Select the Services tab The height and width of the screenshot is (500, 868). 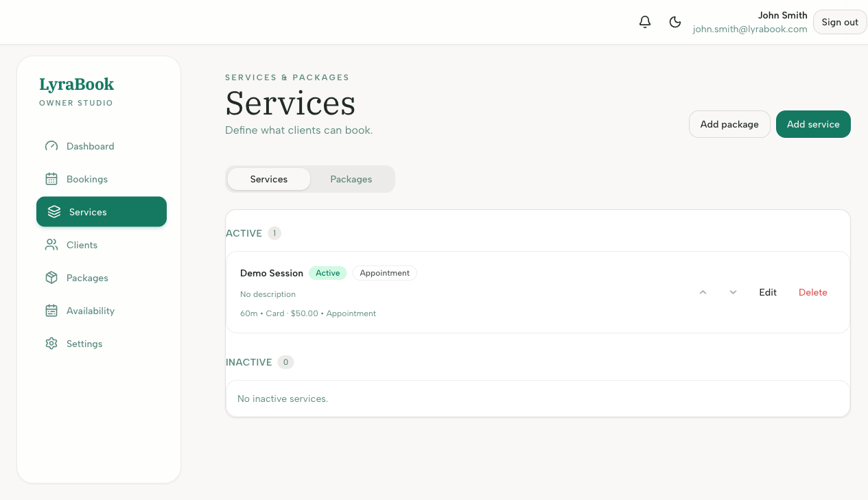(268, 178)
